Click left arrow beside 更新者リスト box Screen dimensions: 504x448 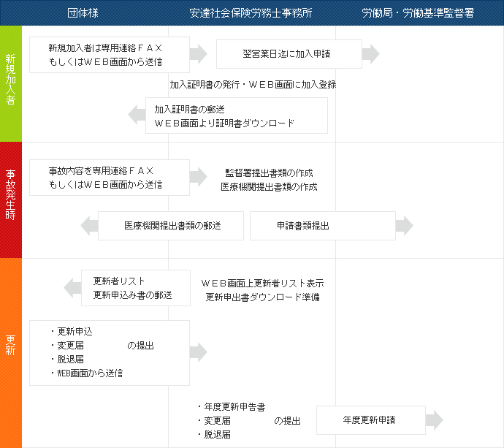tap(72, 288)
